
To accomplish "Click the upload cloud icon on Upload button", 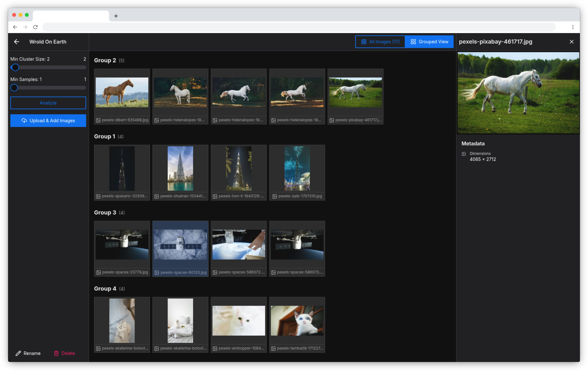I will click(x=24, y=120).
